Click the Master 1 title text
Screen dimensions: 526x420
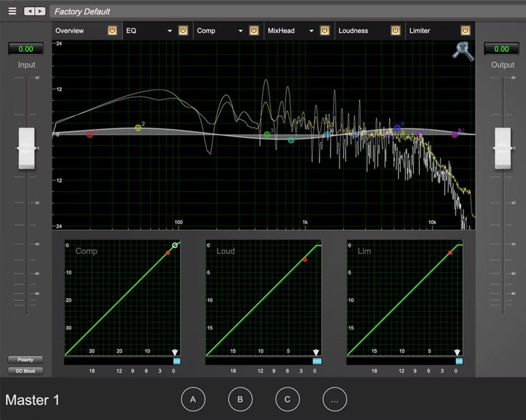pyautogui.click(x=32, y=400)
